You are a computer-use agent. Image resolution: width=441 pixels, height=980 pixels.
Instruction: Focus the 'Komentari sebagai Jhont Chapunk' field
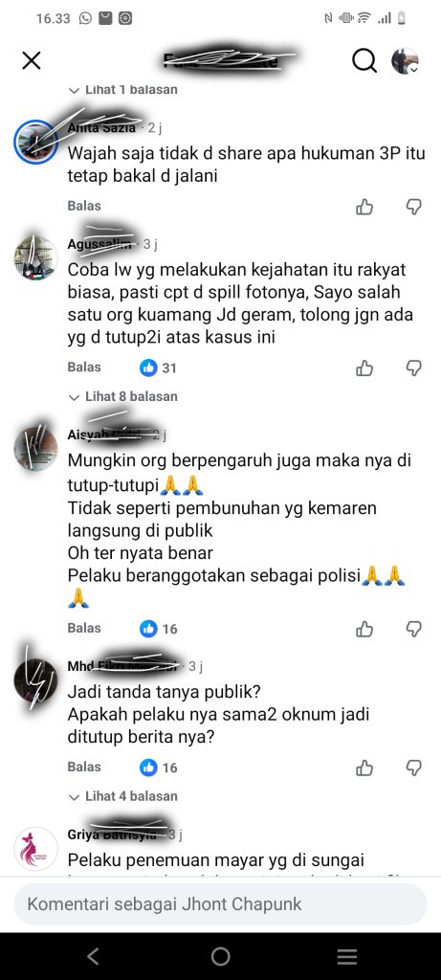[x=220, y=903]
